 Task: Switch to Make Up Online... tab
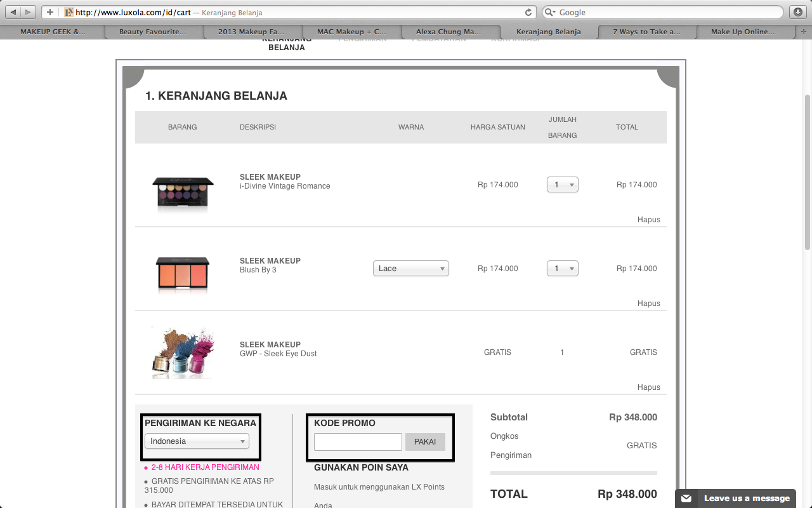[x=743, y=31]
